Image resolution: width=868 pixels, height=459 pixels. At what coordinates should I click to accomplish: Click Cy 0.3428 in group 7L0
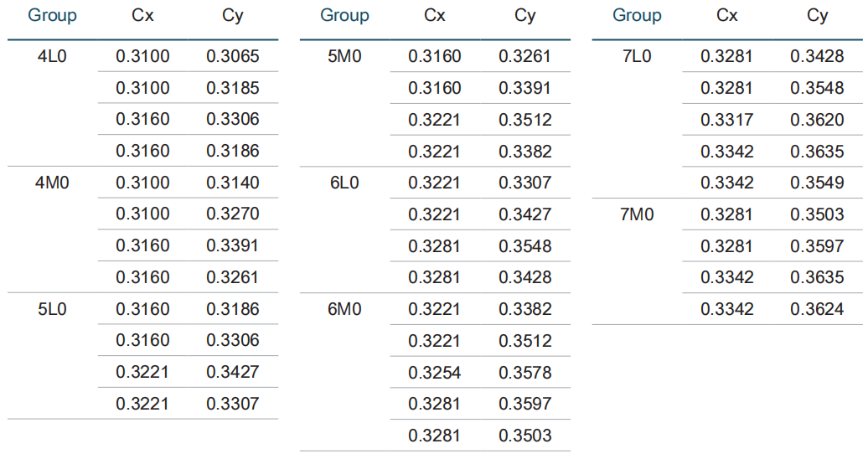pos(817,56)
